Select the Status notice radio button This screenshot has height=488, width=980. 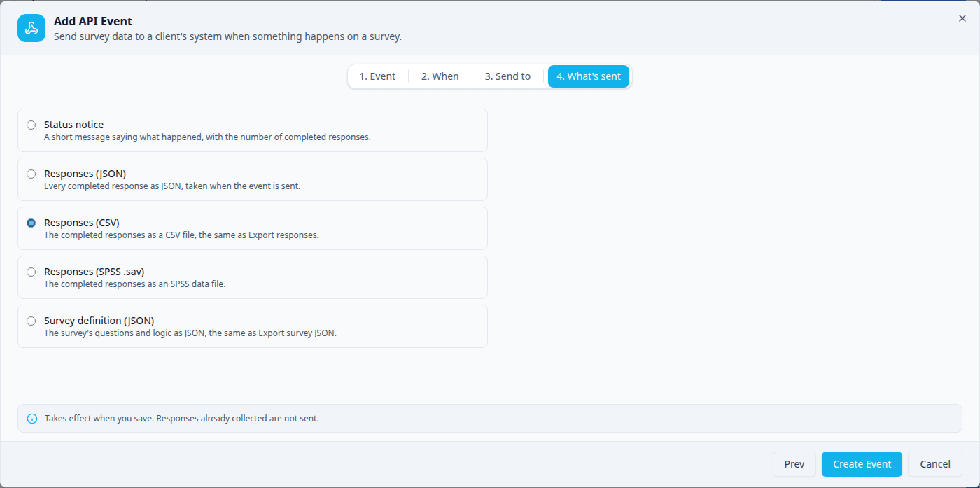(31, 125)
